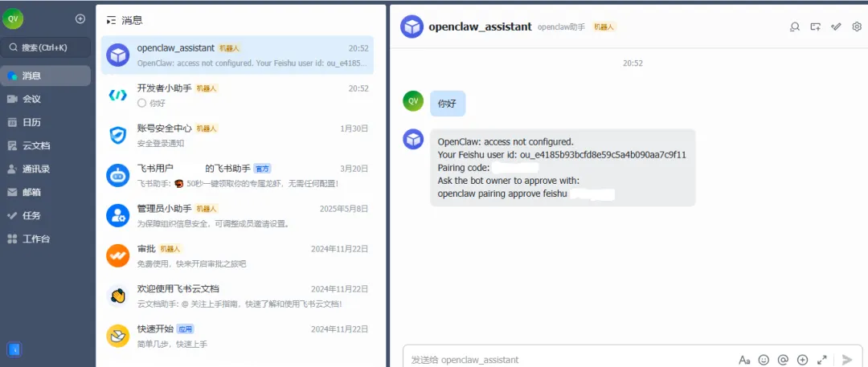Click the 20:52 timestamp in chat

click(x=633, y=63)
